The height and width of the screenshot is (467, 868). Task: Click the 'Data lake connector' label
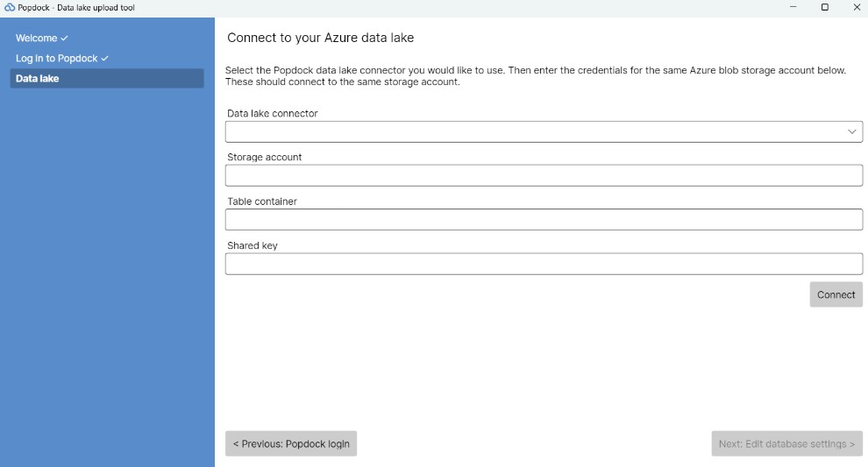[x=273, y=113]
